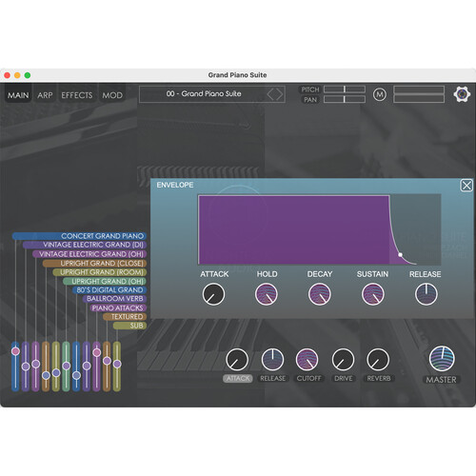
Task: Toggle the Ballroom Verb layer label
Action: click(x=114, y=299)
